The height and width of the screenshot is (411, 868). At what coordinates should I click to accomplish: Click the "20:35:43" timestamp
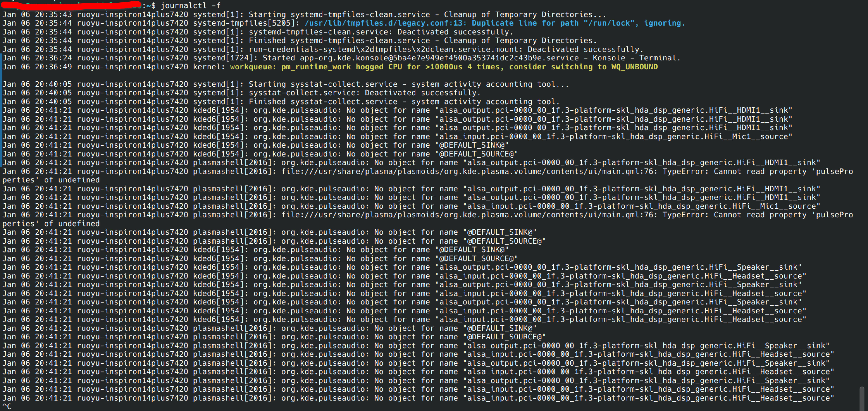point(53,15)
